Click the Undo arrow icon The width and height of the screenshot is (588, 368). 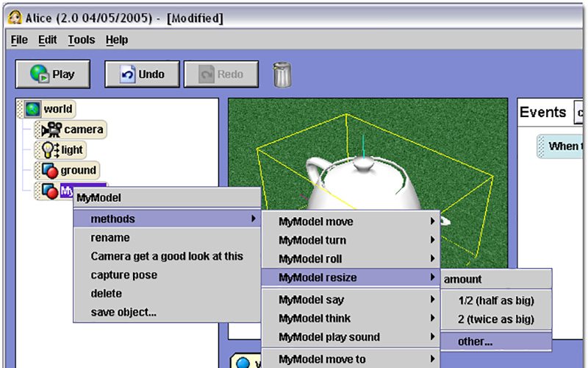(x=127, y=74)
